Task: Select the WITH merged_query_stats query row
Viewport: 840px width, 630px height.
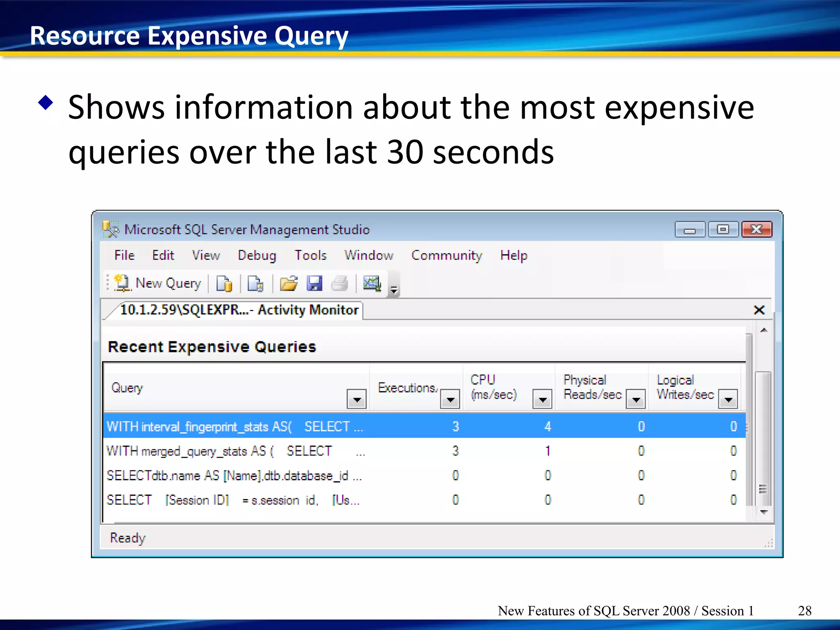Action: click(x=425, y=451)
